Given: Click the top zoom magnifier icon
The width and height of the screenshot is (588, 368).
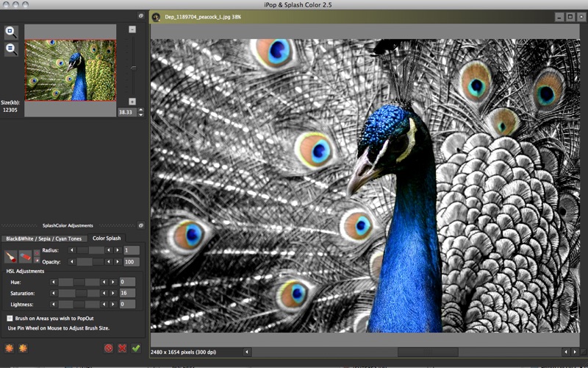Looking at the screenshot, I should tap(11, 32).
